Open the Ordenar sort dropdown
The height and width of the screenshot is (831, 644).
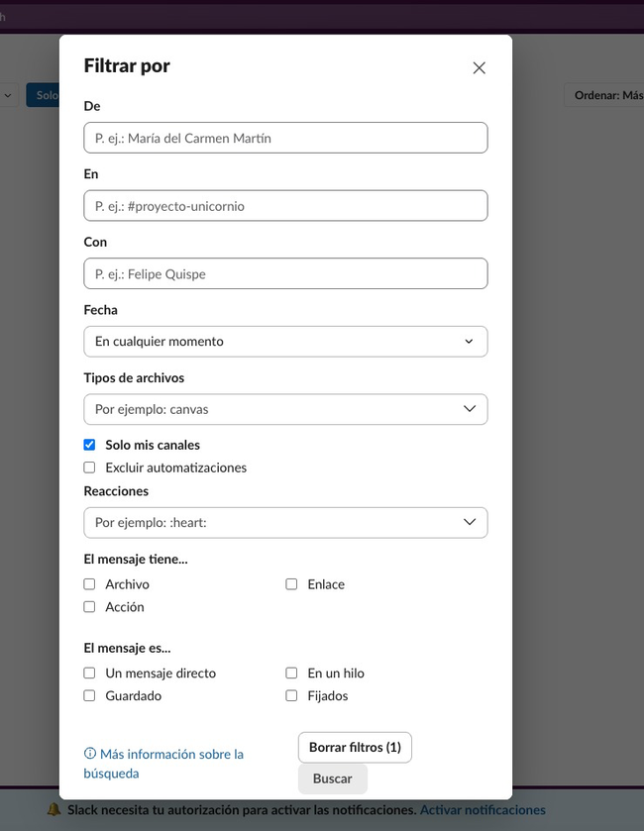604,95
